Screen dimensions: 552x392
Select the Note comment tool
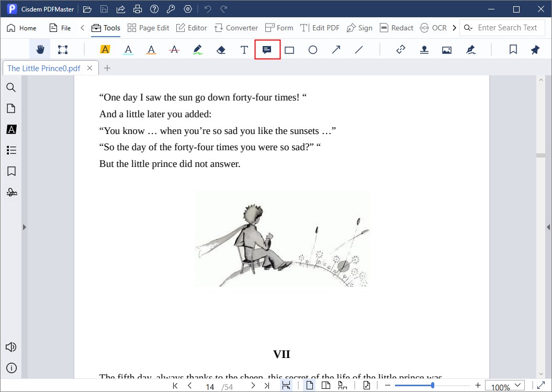pos(267,50)
